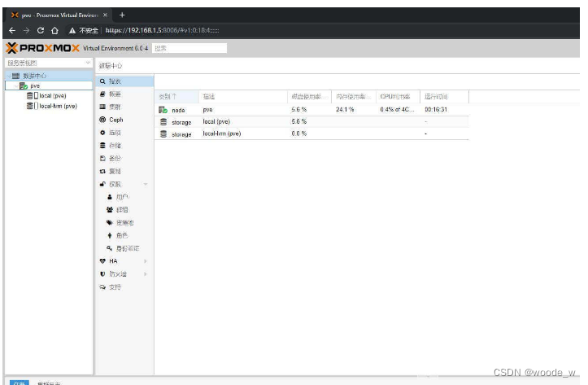
Task: Click the "24.1 %" memory usage value
Action: click(345, 110)
